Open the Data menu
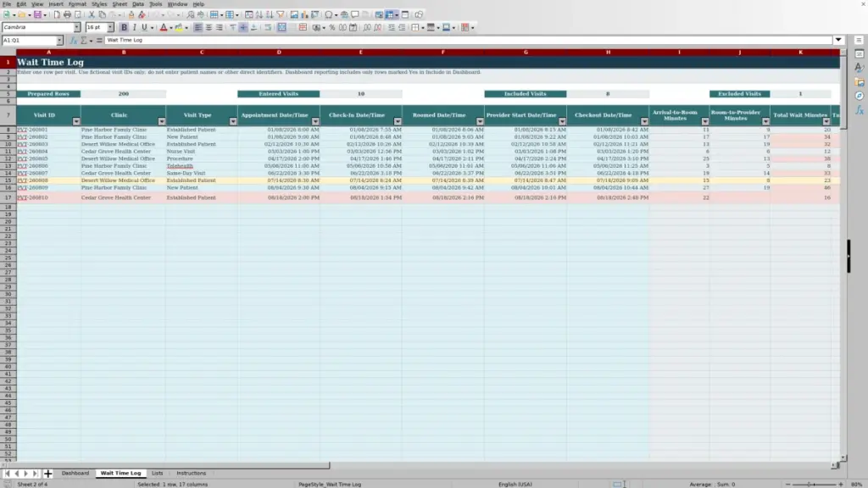868x488 pixels. (138, 4)
